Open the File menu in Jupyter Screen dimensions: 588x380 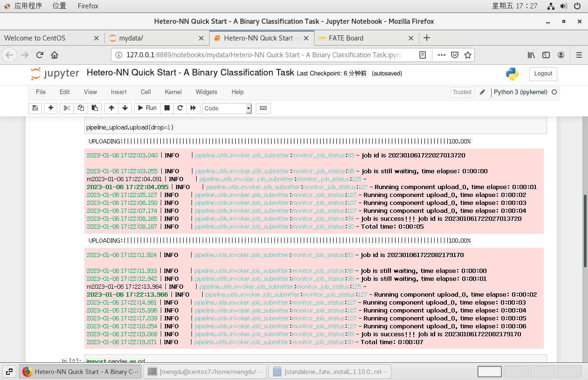point(41,92)
